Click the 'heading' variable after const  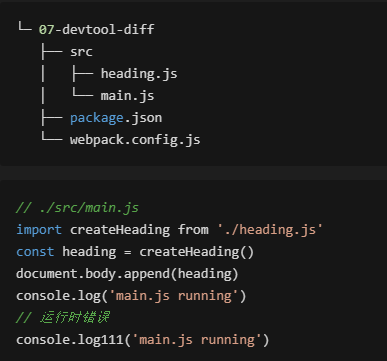pyautogui.click(x=89, y=252)
